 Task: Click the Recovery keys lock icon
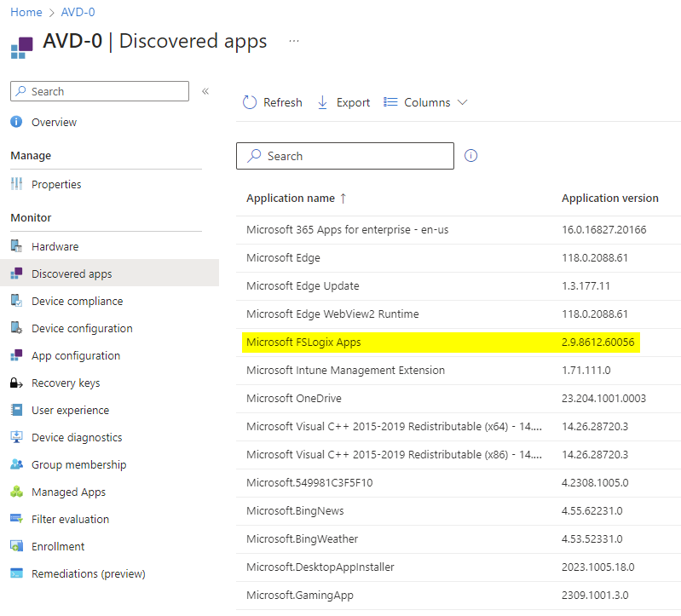[x=16, y=383]
